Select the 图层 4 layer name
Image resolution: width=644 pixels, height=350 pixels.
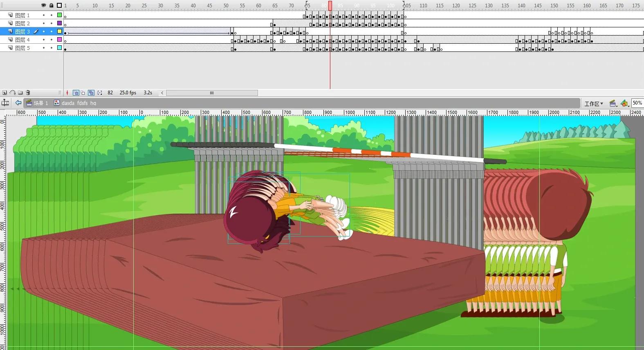pyautogui.click(x=22, y=40)
